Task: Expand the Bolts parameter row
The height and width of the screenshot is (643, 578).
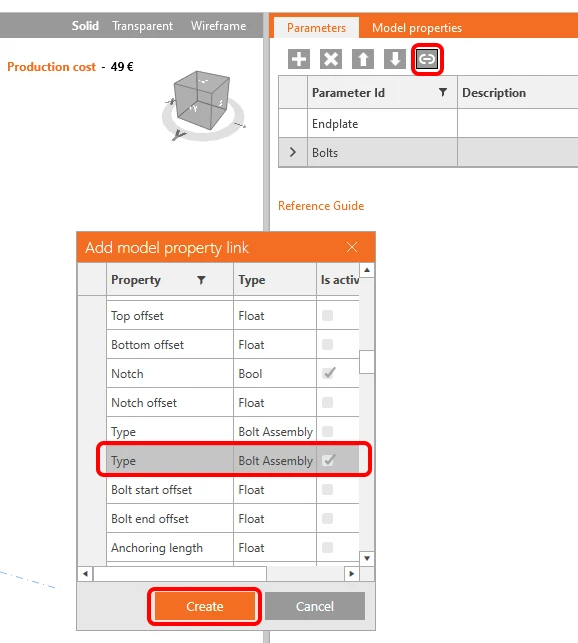Action: coord(292,152)
